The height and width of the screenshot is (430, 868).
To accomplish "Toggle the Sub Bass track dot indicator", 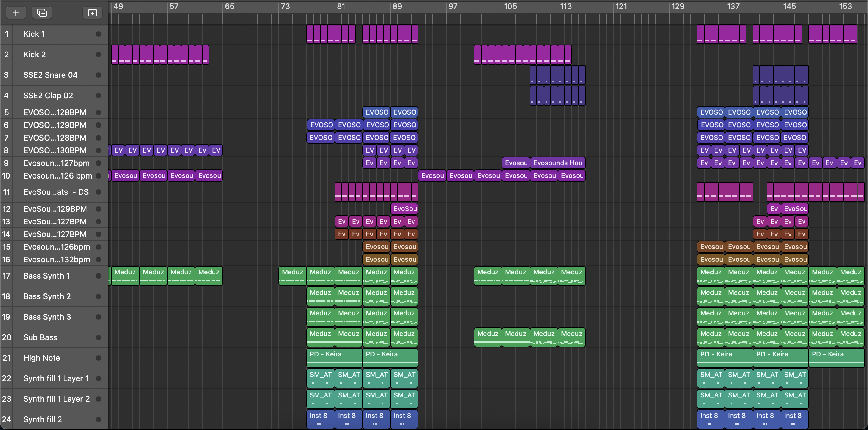I will (x=98, y=337).
